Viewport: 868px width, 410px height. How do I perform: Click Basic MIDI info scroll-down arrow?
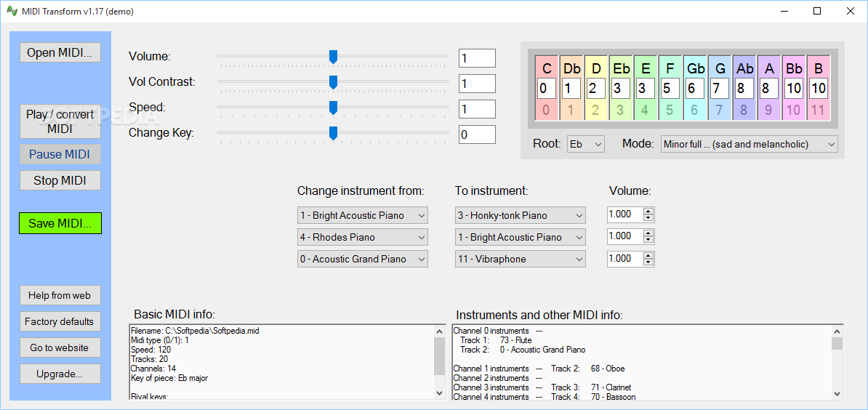[440, 393]
